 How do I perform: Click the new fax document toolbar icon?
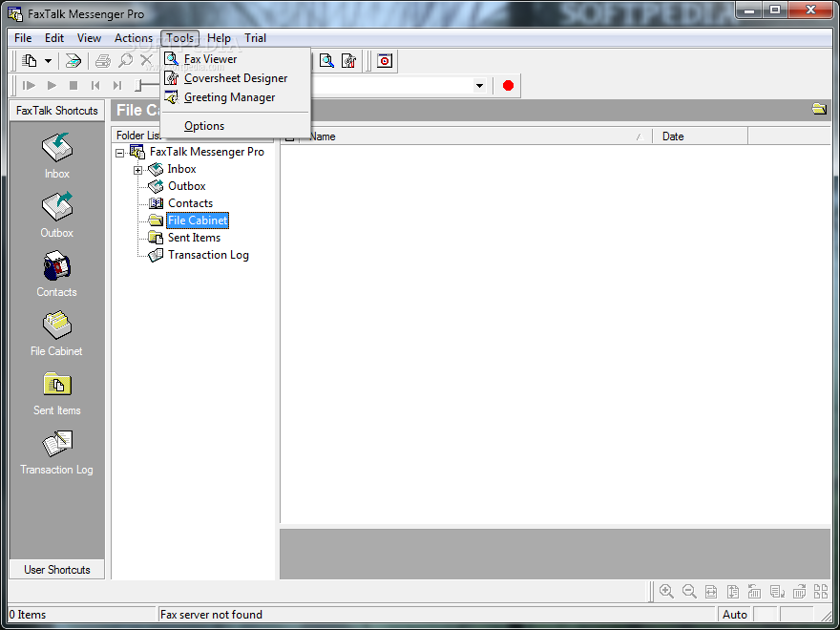(30, 60)
